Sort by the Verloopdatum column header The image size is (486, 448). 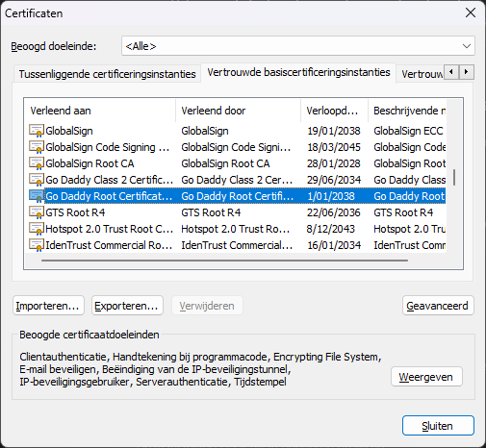tap(334, 111)
